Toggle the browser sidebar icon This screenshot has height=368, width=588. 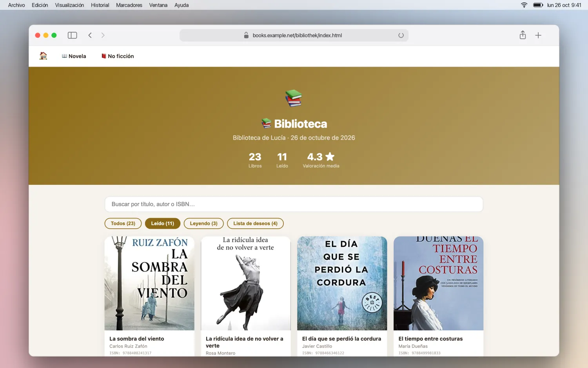(x=72, y=35)
